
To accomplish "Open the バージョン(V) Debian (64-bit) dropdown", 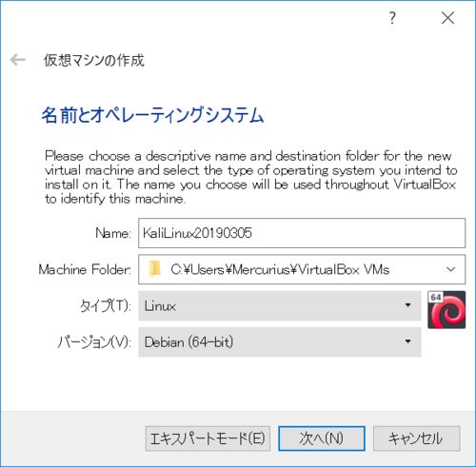I will [x=280, y=342].
